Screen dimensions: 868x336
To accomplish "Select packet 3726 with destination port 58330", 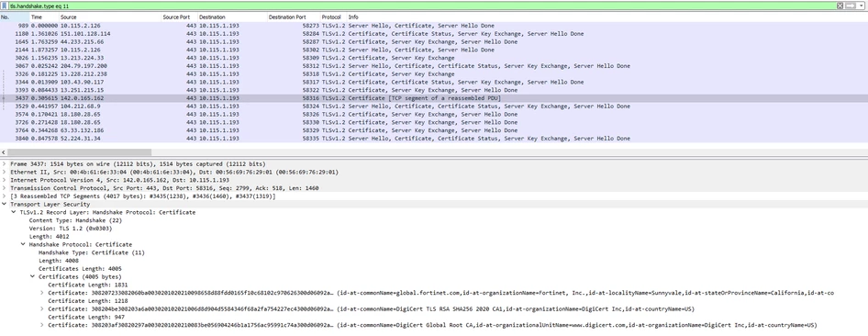I will (x=433, y=122).
